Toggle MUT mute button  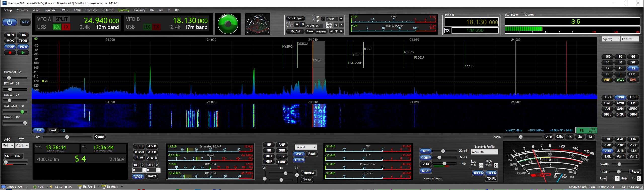(x=269, y=156)
